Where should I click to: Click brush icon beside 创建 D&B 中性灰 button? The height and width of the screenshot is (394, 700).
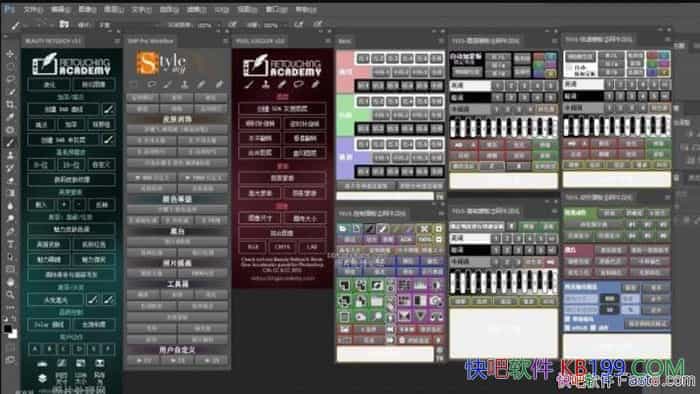click(108, 140)
